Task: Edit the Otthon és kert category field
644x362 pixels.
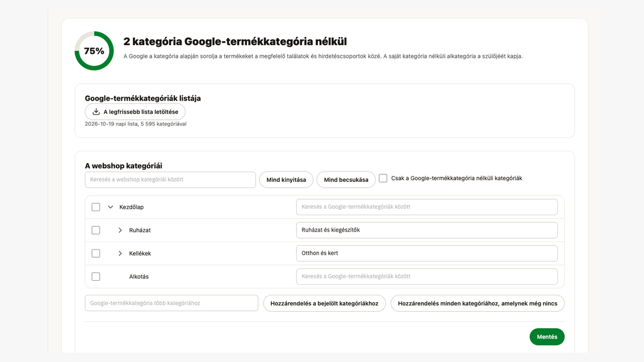Action: coord(427,253)
